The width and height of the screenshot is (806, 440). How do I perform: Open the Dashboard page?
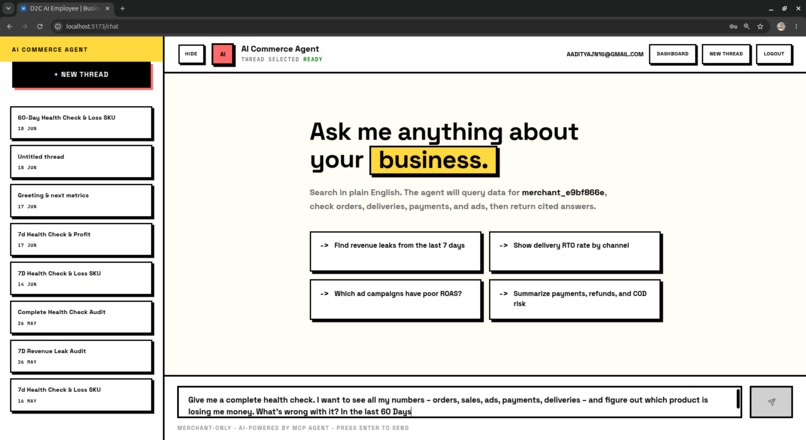672,54
